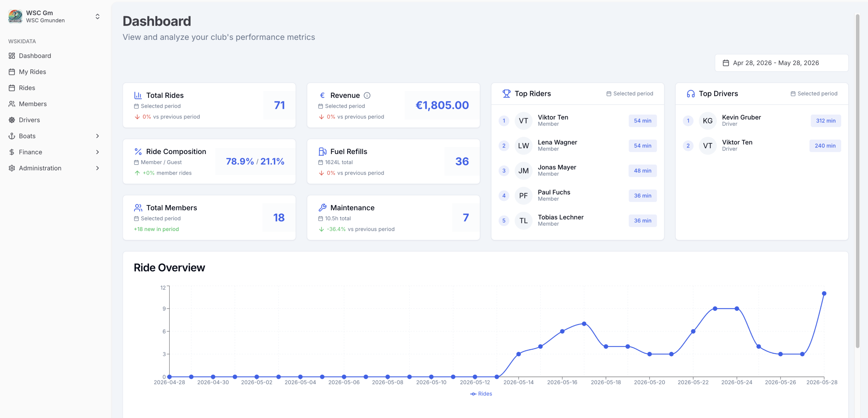Click the chart data point for 2026-05-28
868x418 pixels.
[x=824, y=293]
